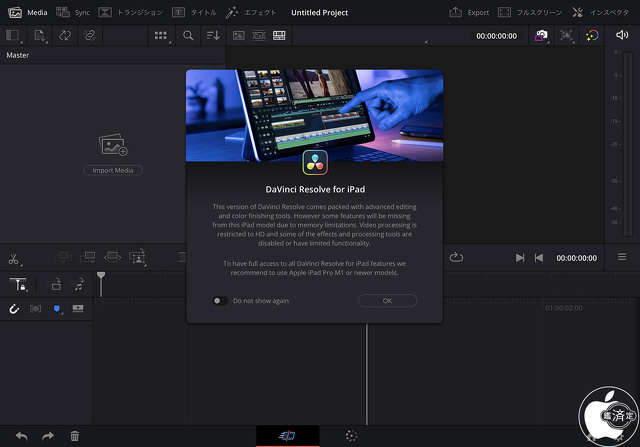Click the undo arrow icon
This screenshot has height=447, width=640.
21,436
